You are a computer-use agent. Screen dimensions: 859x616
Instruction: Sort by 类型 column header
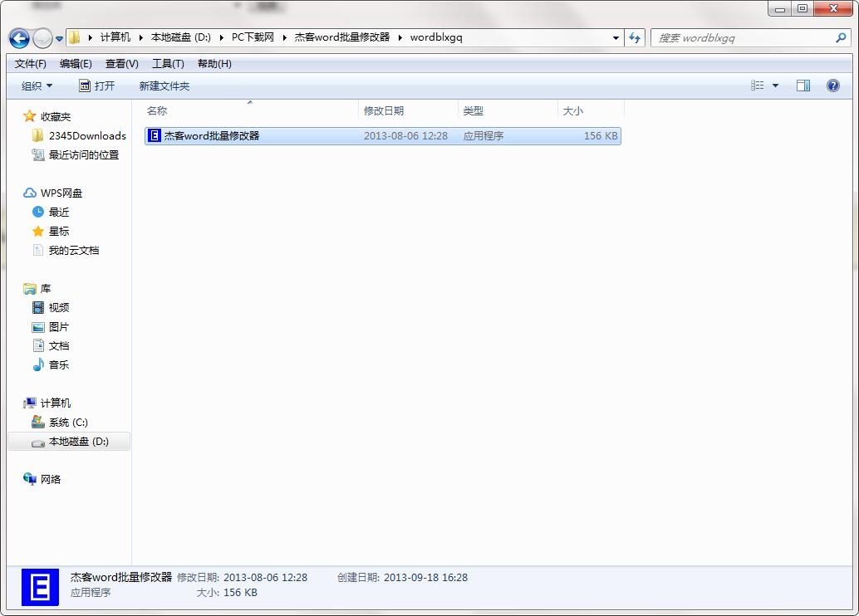pos(508,110)
